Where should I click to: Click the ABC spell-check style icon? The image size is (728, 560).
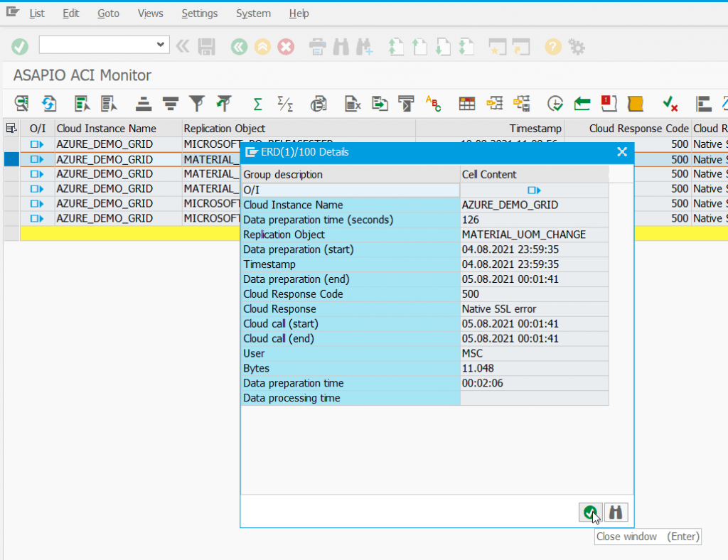pos(433,104)
